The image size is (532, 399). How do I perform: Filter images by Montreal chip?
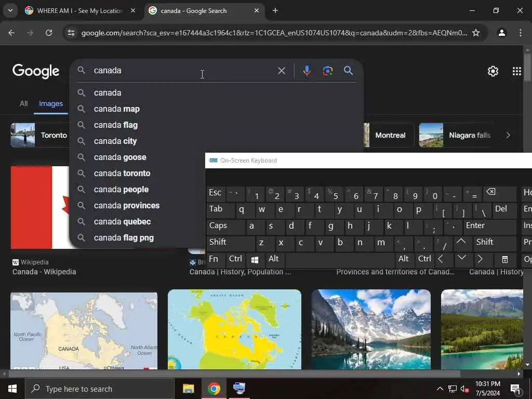point(389,135)
